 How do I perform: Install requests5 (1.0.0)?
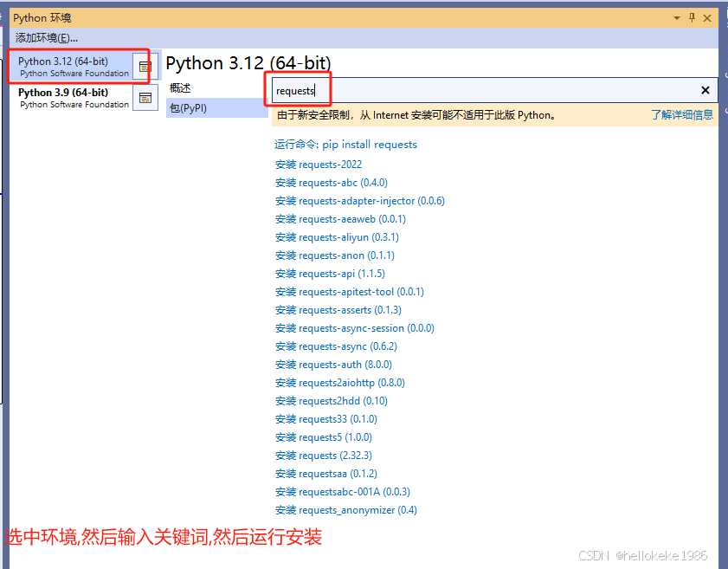pos(323,437)
